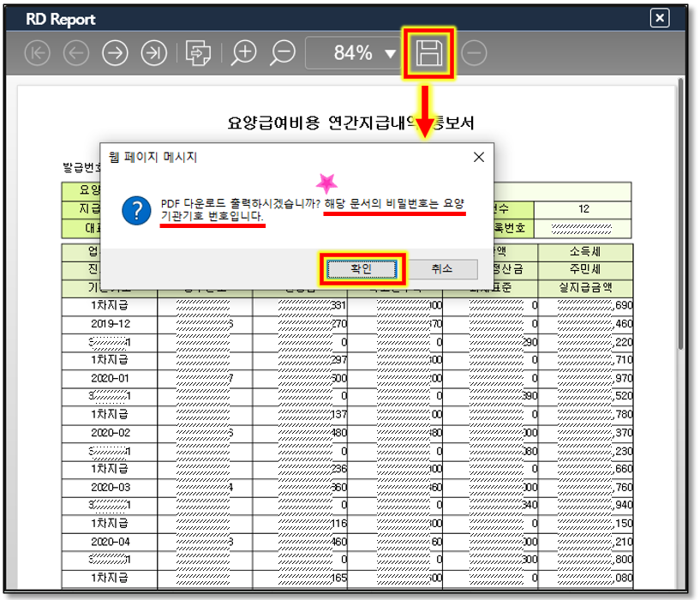Click the floppy disk save icon
Viewport: 700px width, 600px height.
click(429, 53)
